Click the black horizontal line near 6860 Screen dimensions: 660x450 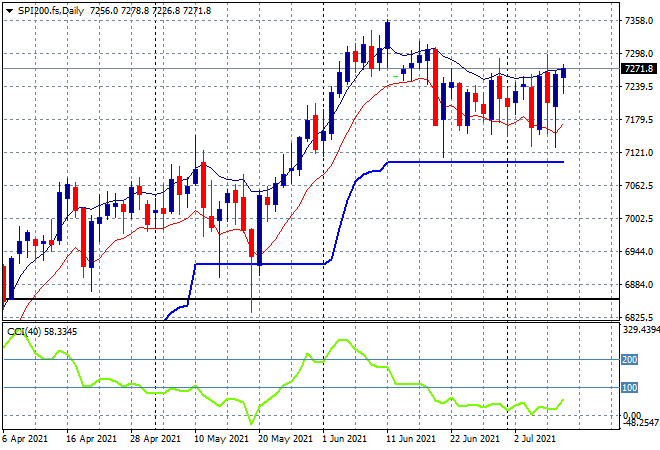tap(311, 299)
